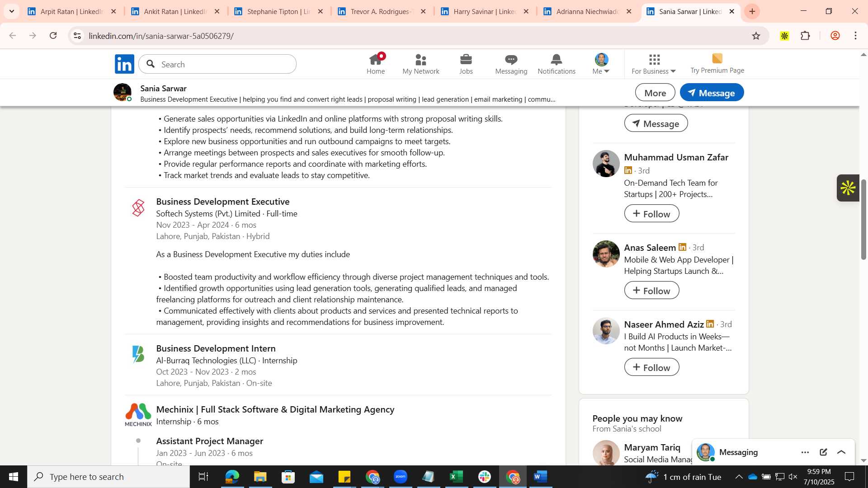The image size is (868, 488).
Task: Click the floating green asterisk side widget
Action: coord(848,188)
